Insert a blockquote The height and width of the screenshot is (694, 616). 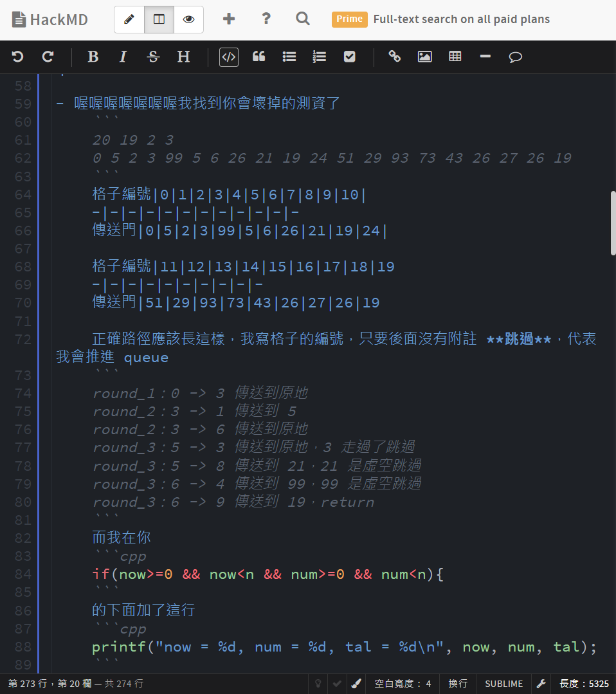click(x=259, y=57)
